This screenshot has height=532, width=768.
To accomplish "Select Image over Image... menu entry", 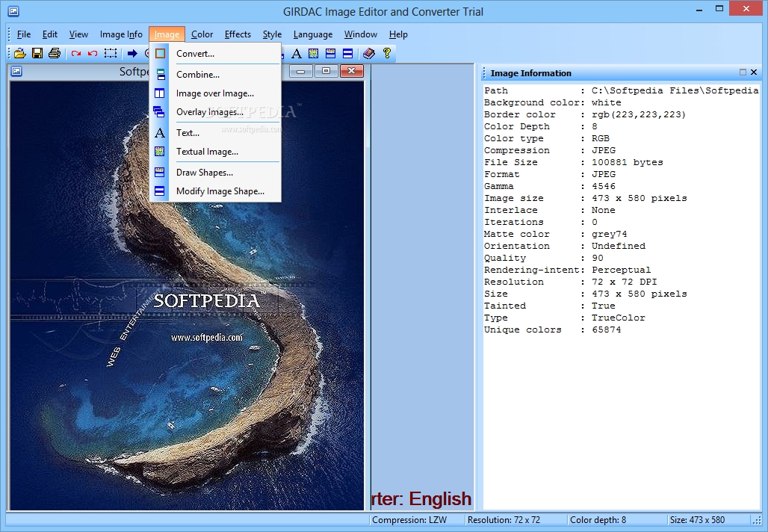I will tap(215, 93).
